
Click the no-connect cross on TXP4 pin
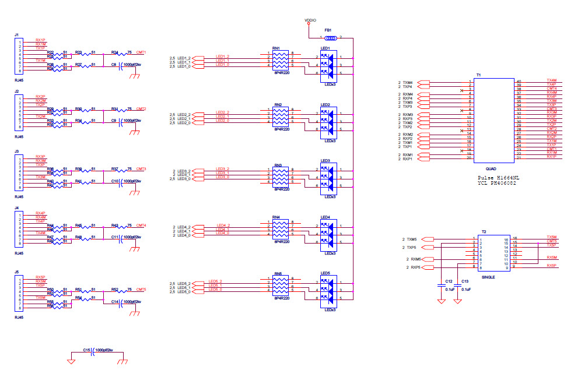coord(462,91)
